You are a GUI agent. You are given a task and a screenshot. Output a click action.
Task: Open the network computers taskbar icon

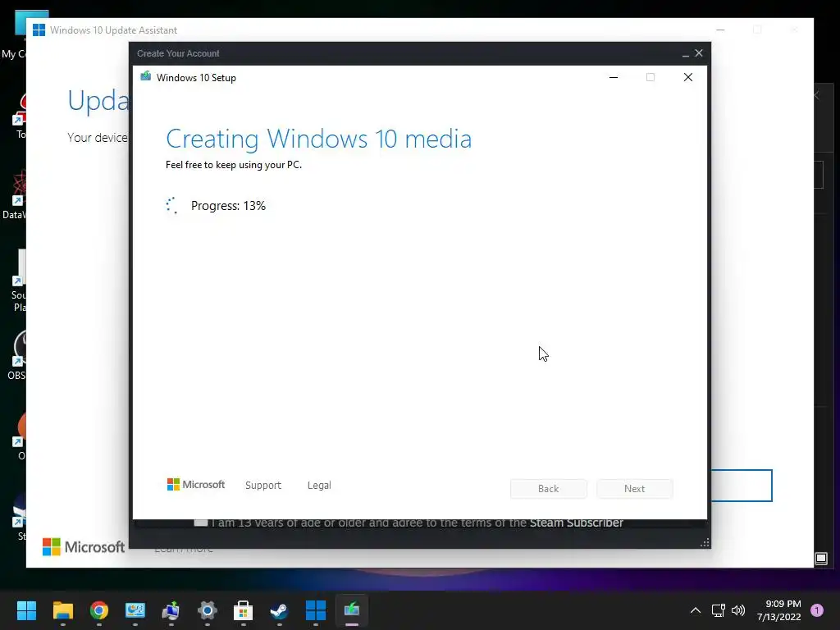coord(171,609)
